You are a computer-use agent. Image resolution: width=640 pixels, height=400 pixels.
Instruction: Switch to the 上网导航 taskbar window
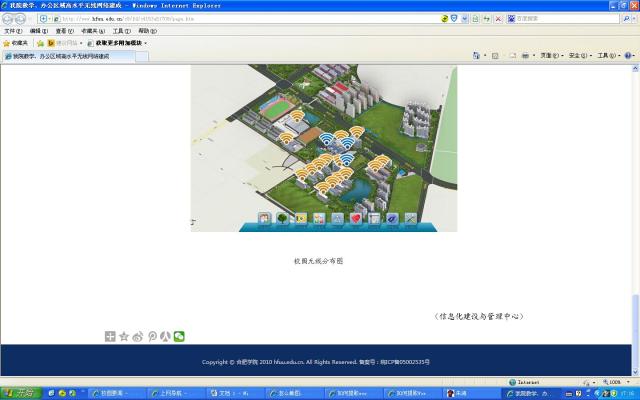[x=174, y=393]
